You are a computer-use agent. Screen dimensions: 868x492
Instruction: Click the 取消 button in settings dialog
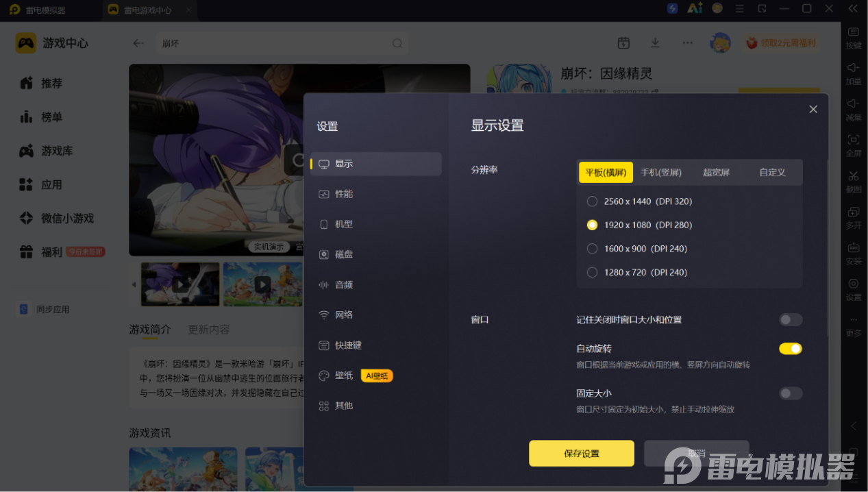696,454
